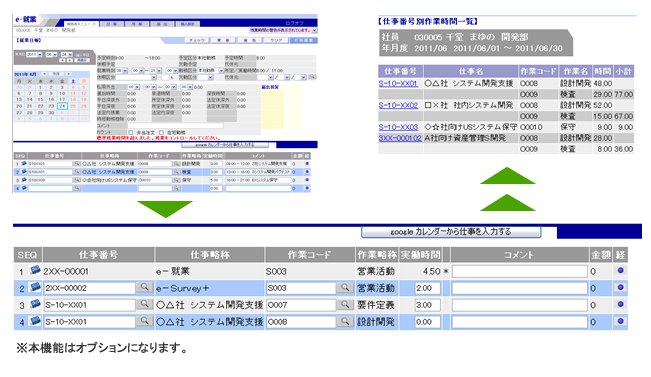Screen dimensions: 651x377
Task: Go to previous month in the mini calendar
Action: click(44, 74)
